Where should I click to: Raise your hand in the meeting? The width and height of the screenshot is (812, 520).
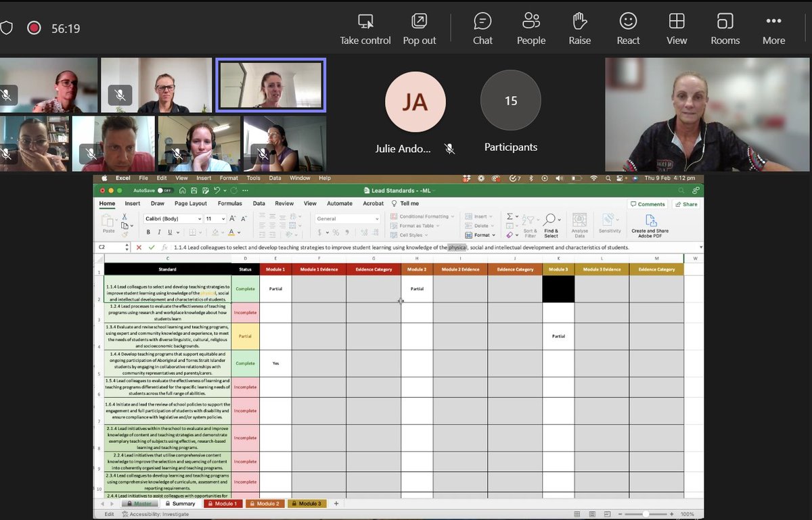coord(580,28)
